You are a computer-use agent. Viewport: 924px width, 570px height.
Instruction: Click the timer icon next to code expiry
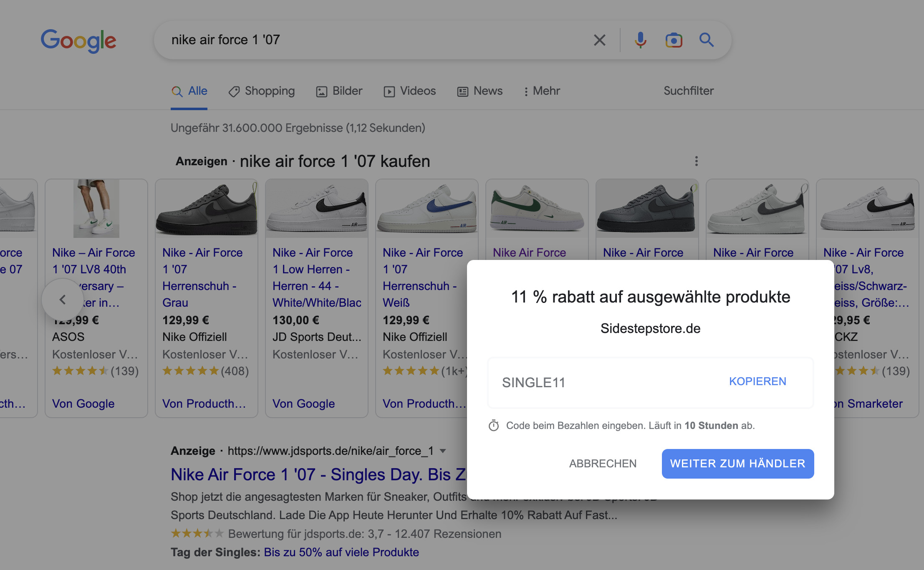coord(494,426)
